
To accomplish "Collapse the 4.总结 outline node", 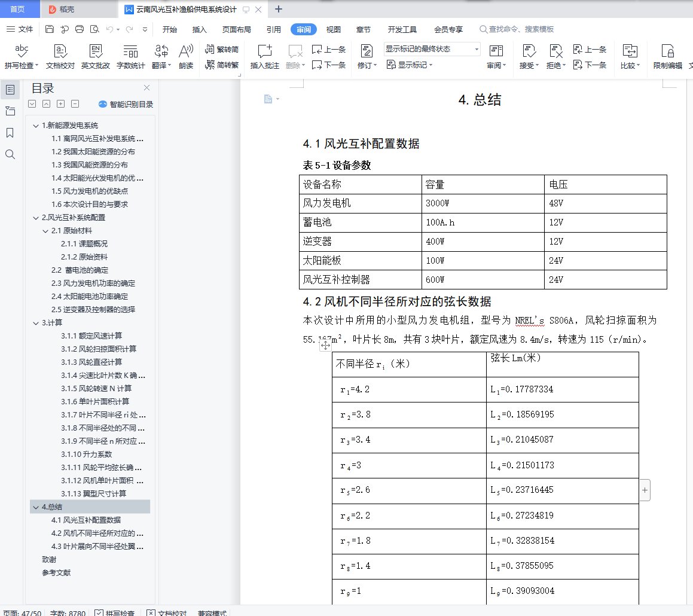I will click(36, 507).
